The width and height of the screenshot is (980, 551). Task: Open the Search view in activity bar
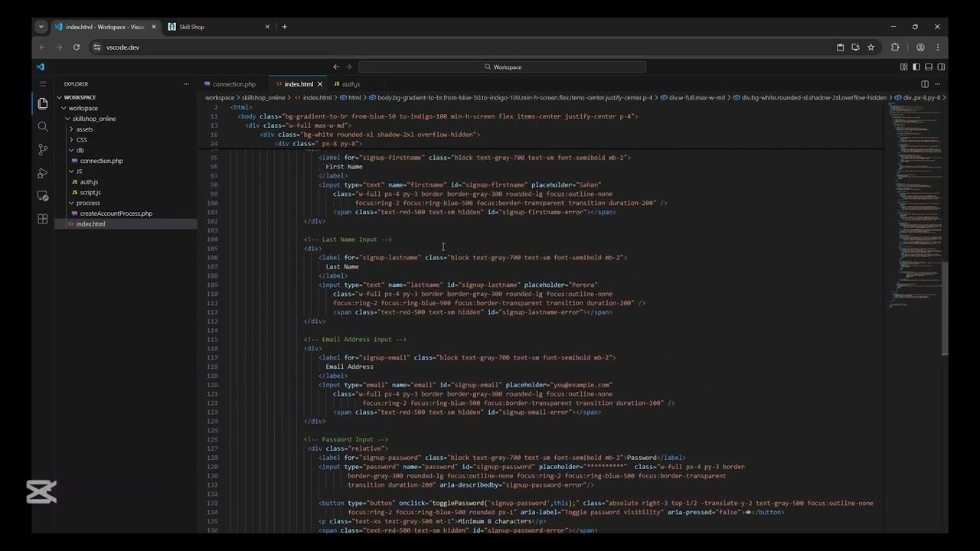tap(43, 126)
